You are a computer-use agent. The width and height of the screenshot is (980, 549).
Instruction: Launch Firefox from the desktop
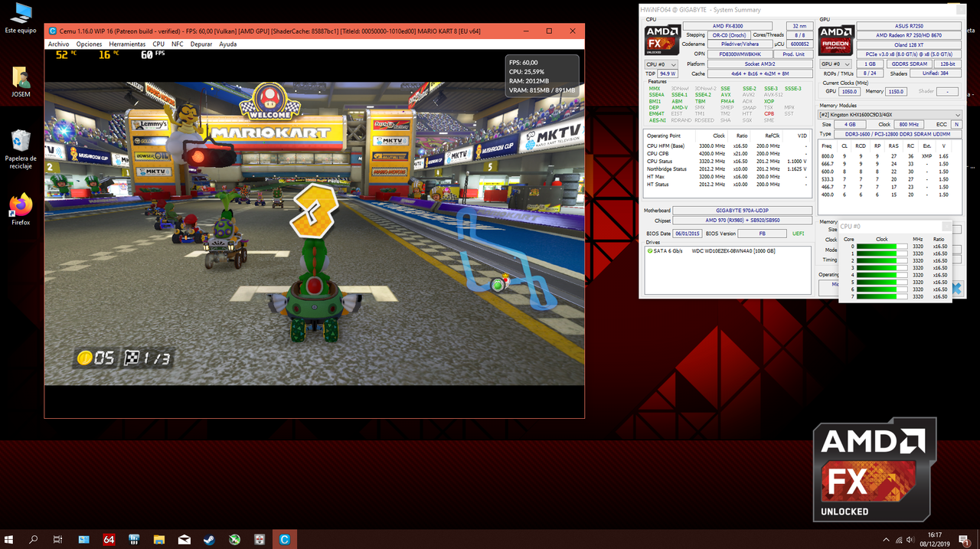tap(21, 209)
